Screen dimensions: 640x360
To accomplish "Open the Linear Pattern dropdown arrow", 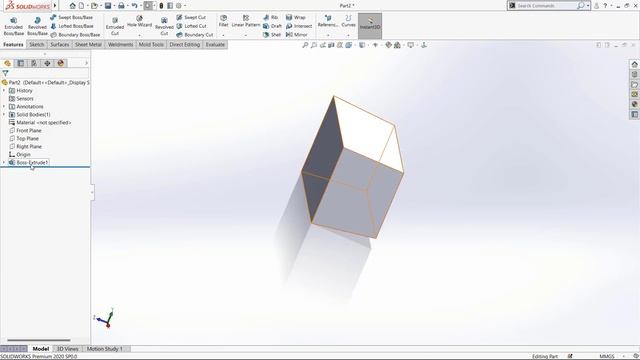I will pyautogui.click(x=245, y=36).
